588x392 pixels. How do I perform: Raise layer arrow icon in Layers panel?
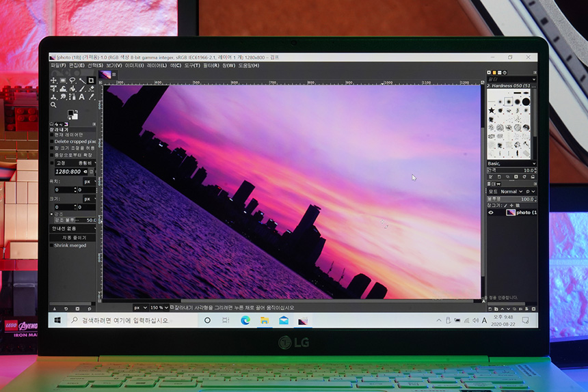click(x=502, y=309)
